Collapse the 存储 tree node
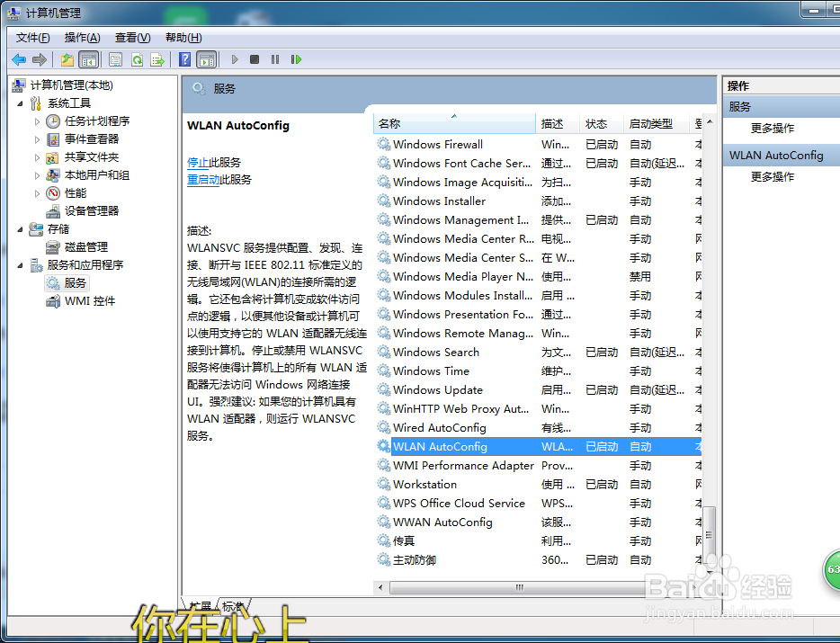 21,229
